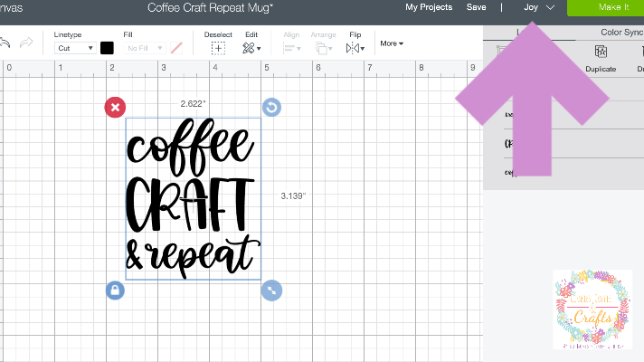Image resolution: width=644 pixels, height=362 pixels.
Task: Open the Edit tools dropdown
Action: click(251, 49)
